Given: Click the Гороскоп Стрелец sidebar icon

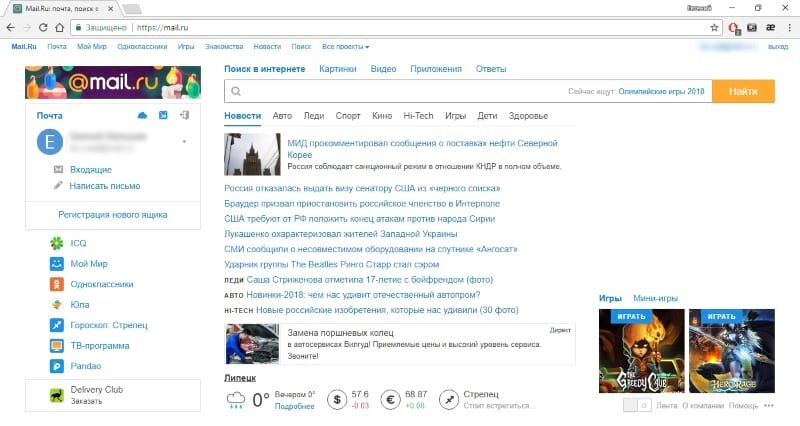Looking at the screenshot, I should pyautogui.click(x=57, y=325).
